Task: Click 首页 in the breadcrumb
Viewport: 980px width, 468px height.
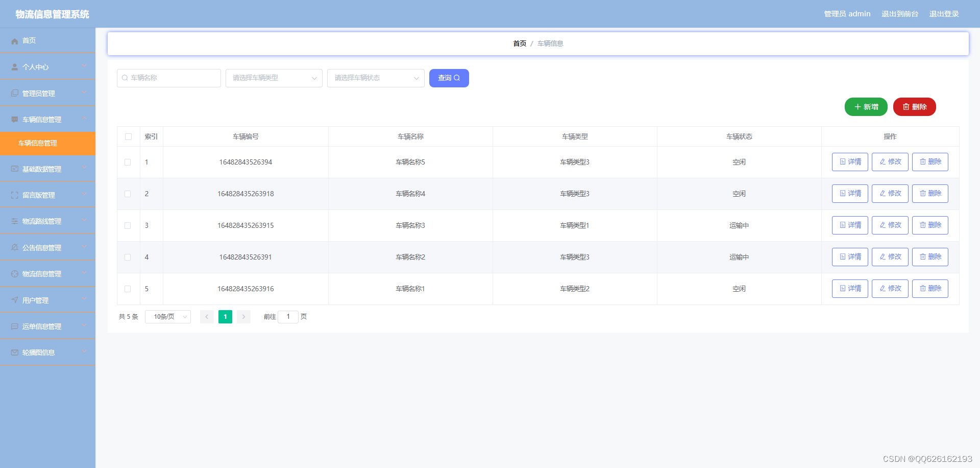Action: point(520,44)
